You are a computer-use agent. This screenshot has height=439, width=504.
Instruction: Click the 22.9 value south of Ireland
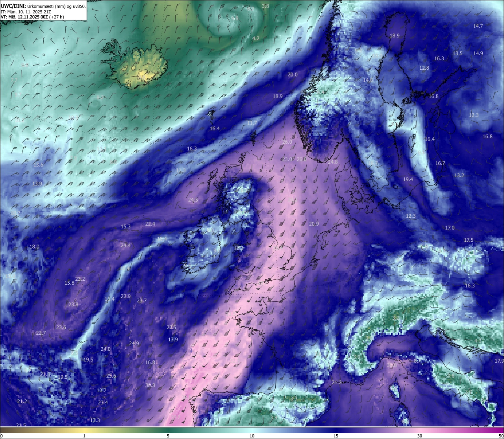tap(126, 296)
